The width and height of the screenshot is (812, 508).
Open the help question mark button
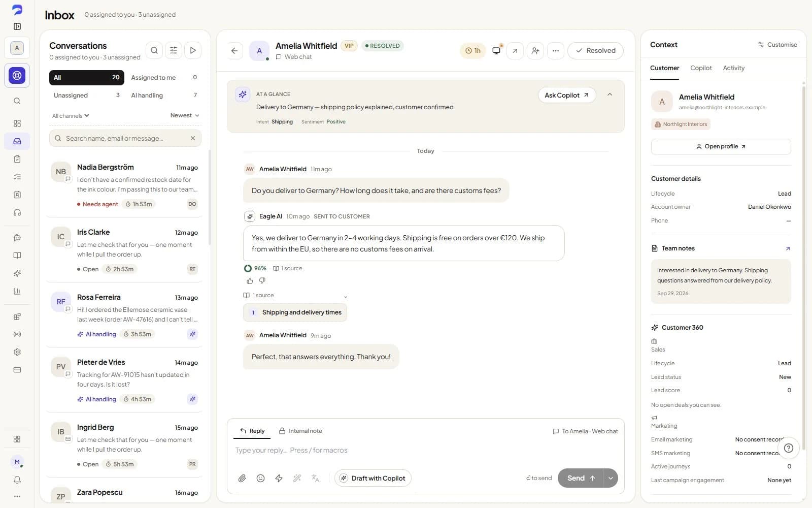(788, 448)
